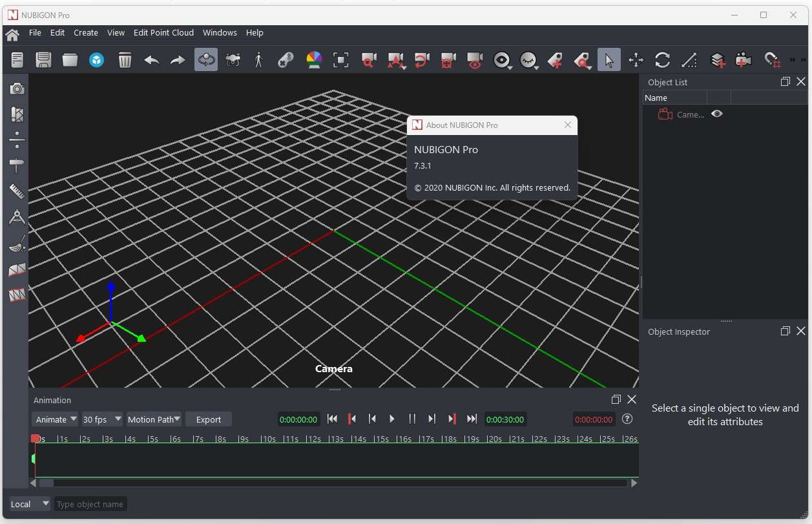Open the 30 fps frame rate dropdown
Screen dimensions: 812x524
click(x=101, y=419)
